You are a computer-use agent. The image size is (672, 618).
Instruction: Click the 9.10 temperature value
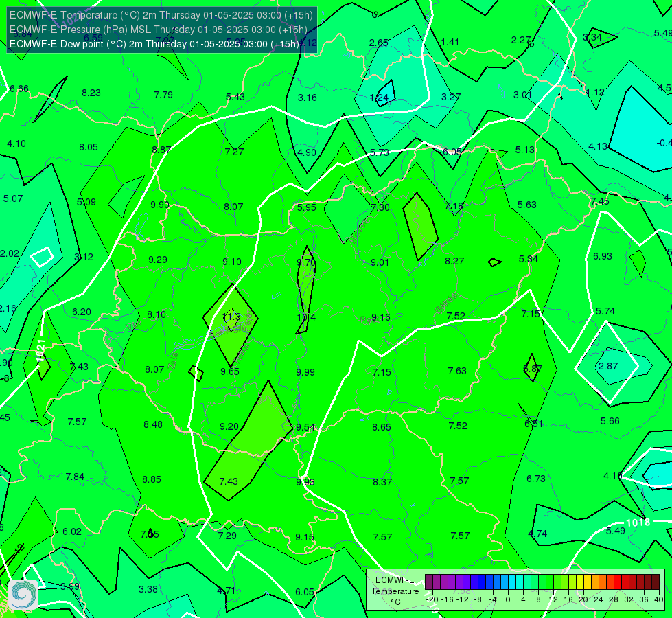tap(232, 262)
